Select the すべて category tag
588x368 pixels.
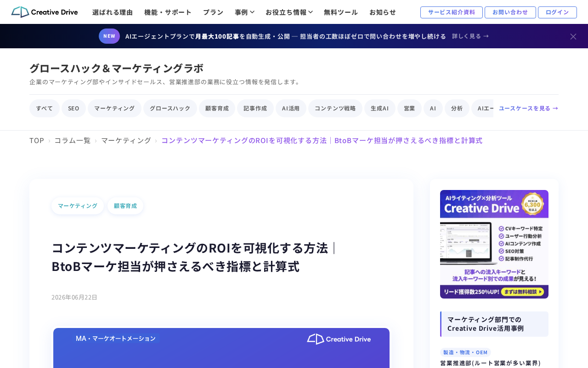tap(45, 109)
